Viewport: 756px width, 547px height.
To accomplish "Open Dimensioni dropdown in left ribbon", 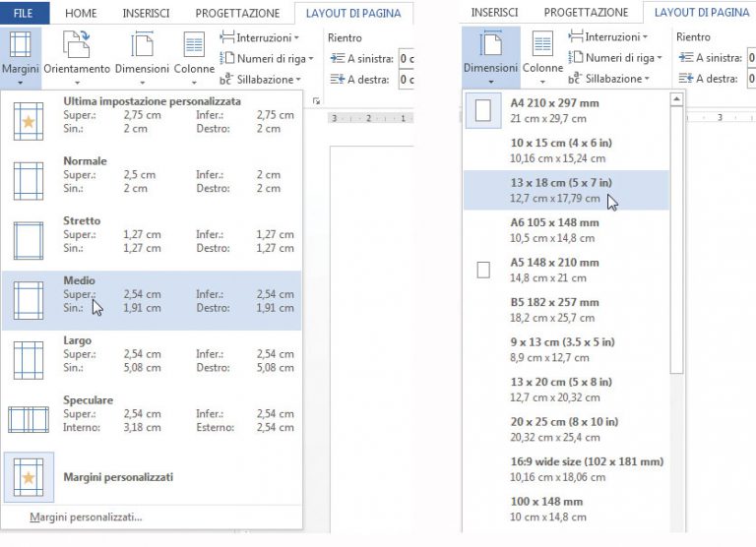I will click(142, 58).
